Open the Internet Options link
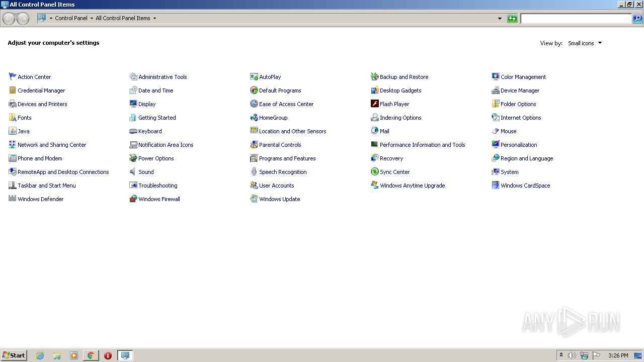644x362 pixels. point(521,118)
